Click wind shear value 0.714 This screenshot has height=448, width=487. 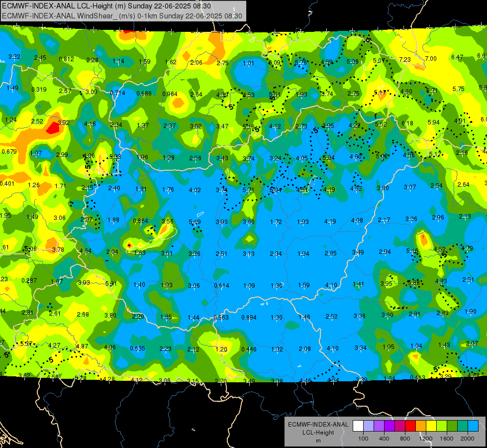(118, 93)
